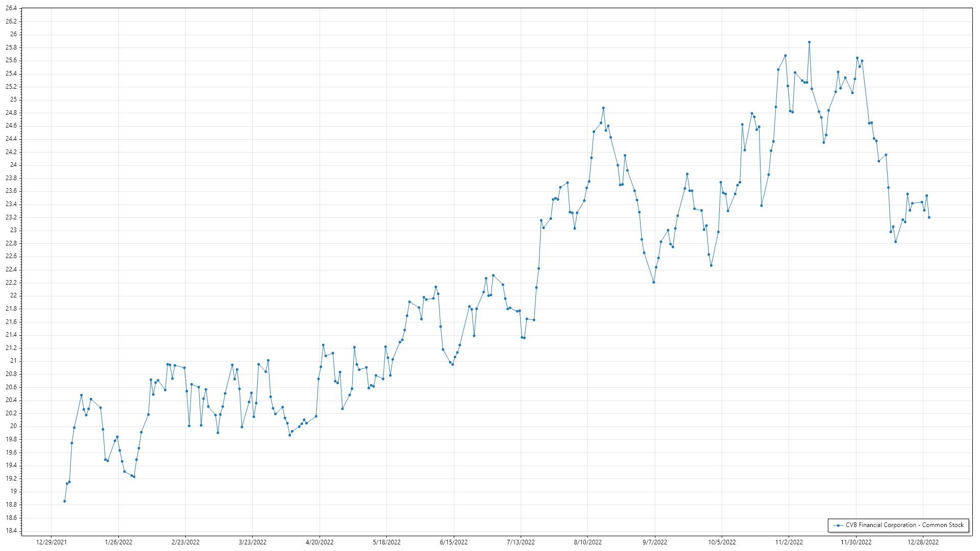Viewport: 980px width, 551px height.
Task: Click the 10/5/2022 x-axis date label
Action: pos(722,542)
